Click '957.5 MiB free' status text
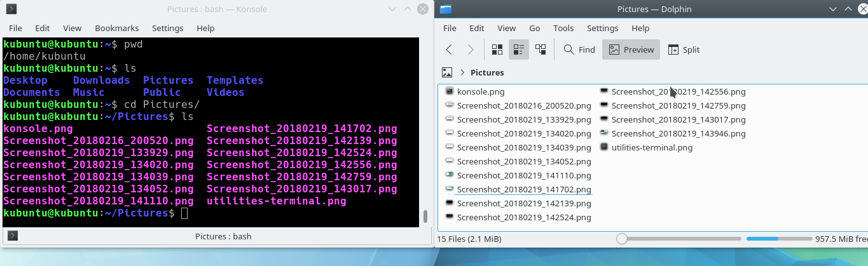 tap(841, 239)
